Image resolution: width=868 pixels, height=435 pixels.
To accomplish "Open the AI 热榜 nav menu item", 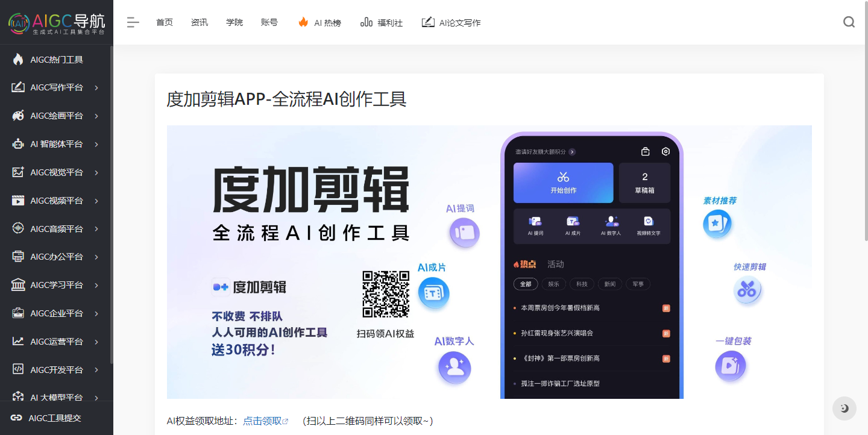I will coord(320,22).
